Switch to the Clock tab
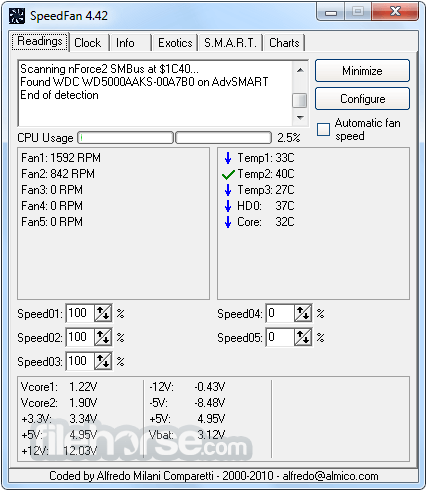The width and height of the screenshot is (427, 491). (88, 43)
